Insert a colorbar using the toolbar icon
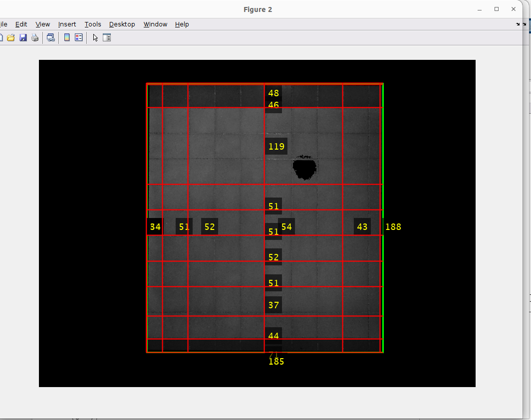 coord(66,37)
